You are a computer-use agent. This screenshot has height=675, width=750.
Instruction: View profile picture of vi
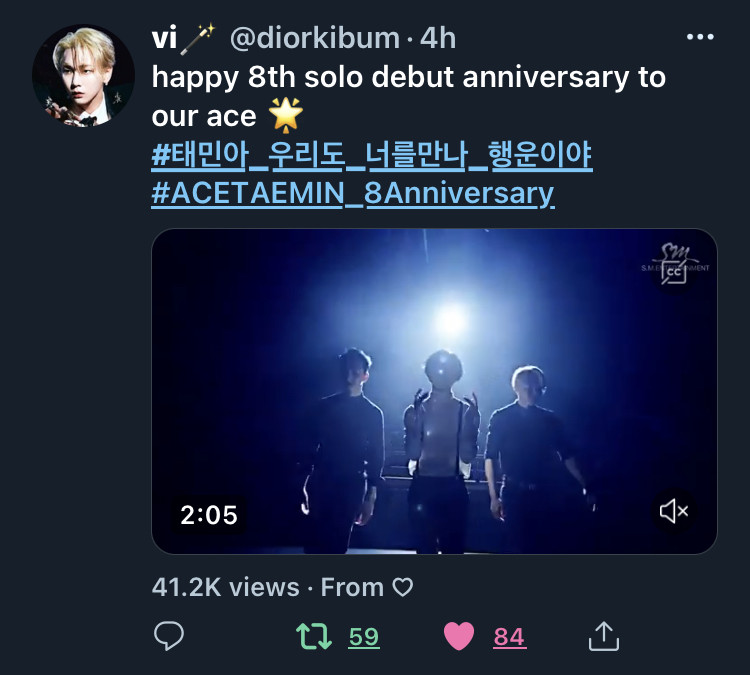point(83,76)
